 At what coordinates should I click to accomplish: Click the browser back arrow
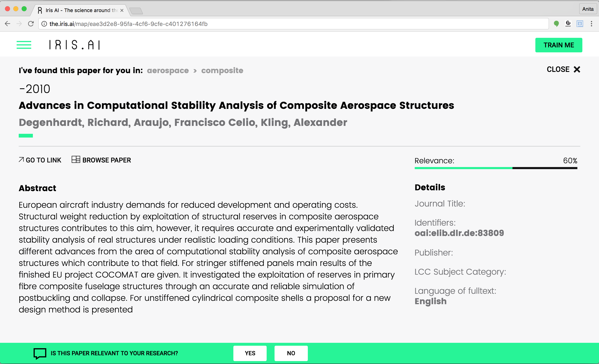7,24
